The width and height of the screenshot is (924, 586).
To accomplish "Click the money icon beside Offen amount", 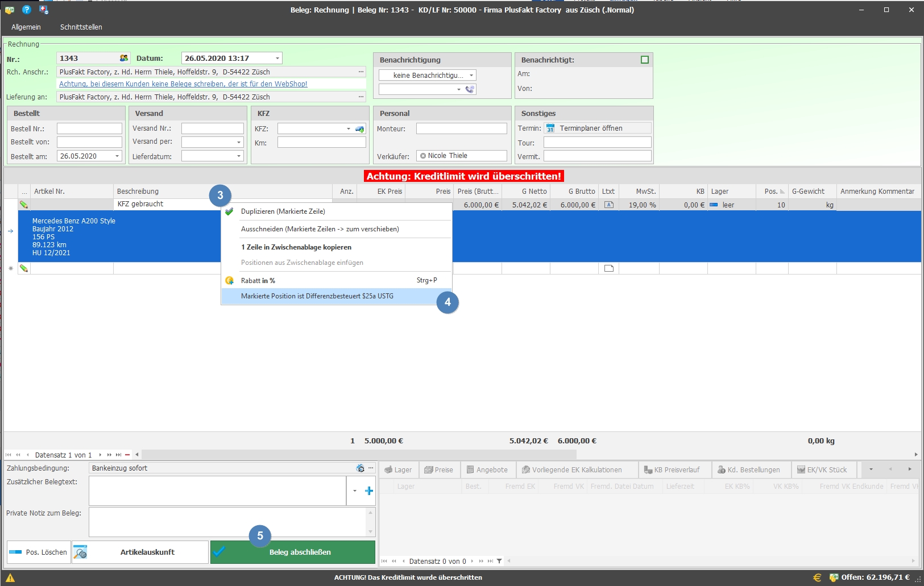I will click(834, 577).
